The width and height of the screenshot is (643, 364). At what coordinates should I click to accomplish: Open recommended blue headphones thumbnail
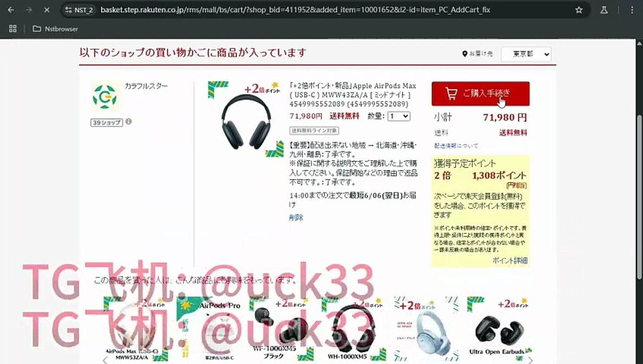[x=427, y=329]
